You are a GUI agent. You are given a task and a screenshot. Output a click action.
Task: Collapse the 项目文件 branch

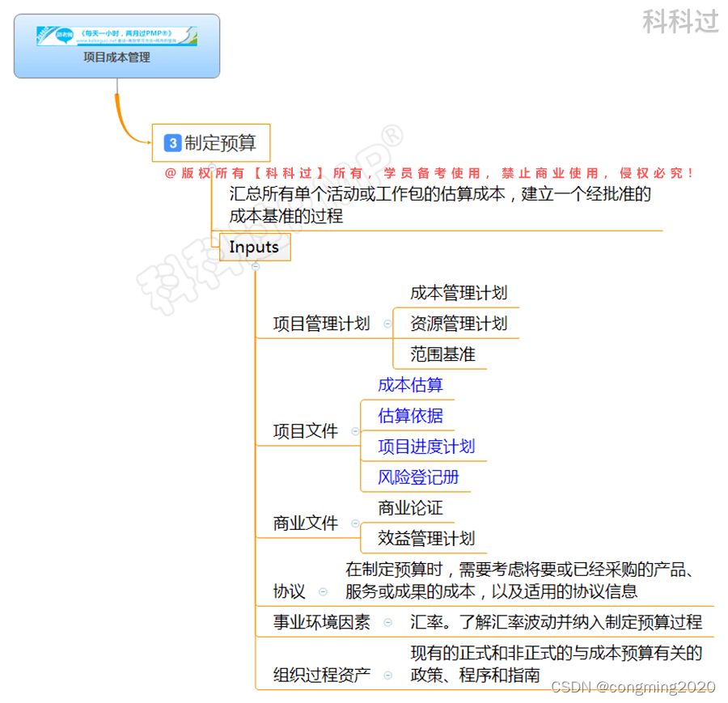point(354,431)
